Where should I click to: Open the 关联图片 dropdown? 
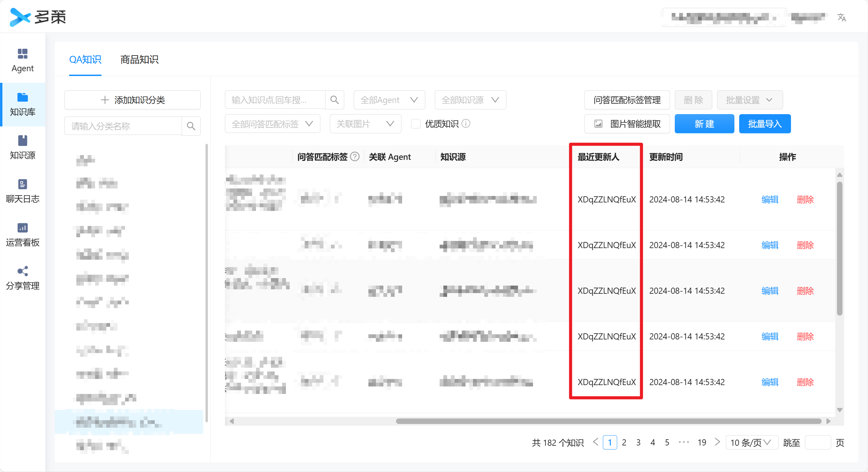click(365, 124)
